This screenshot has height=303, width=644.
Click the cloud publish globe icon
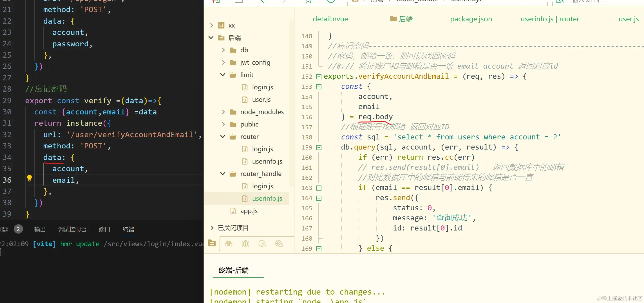pos(279,244)
